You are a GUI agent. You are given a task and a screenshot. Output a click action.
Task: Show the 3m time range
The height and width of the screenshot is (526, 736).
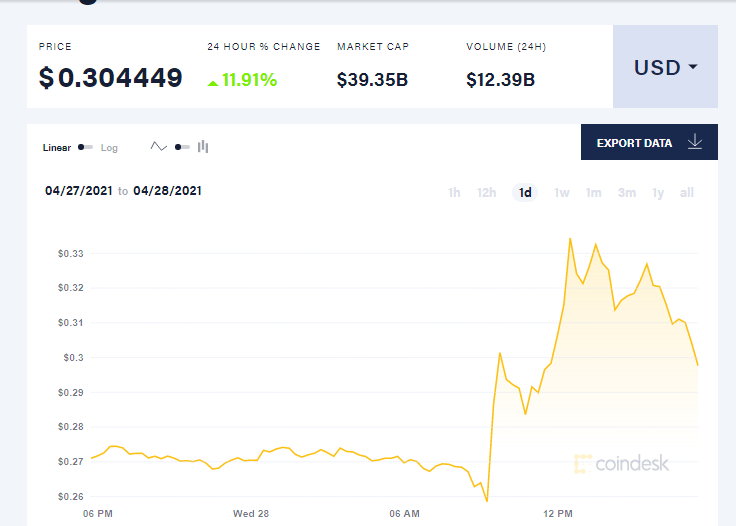tap(626, 192)
